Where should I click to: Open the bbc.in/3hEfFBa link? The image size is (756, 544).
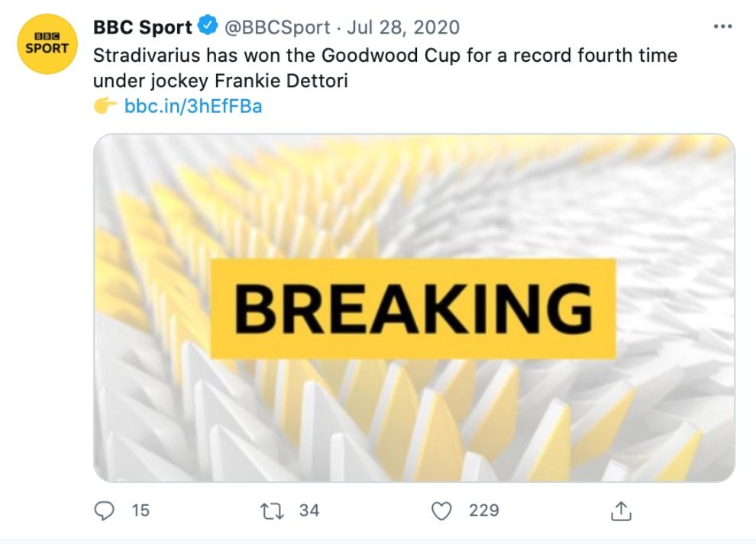(193, 106)
